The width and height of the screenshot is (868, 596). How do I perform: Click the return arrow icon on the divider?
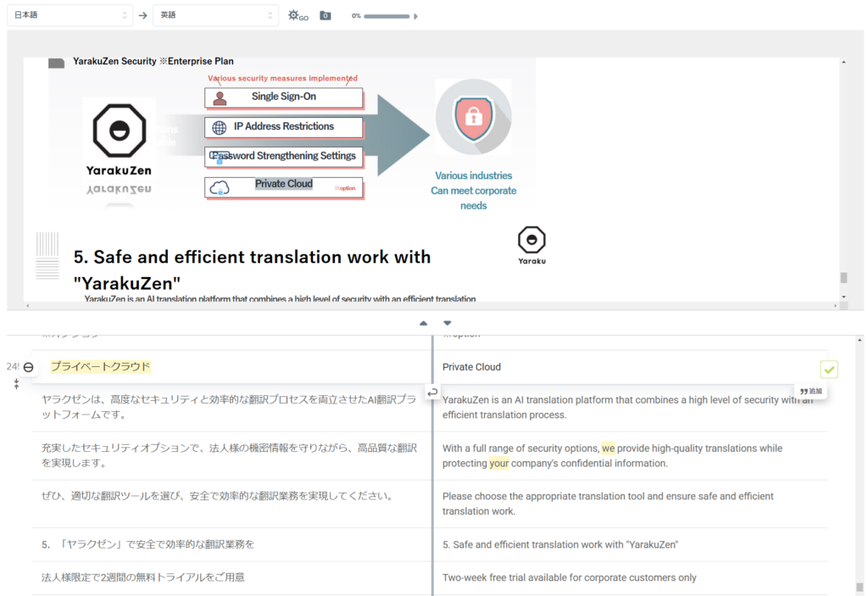point(432,393)
